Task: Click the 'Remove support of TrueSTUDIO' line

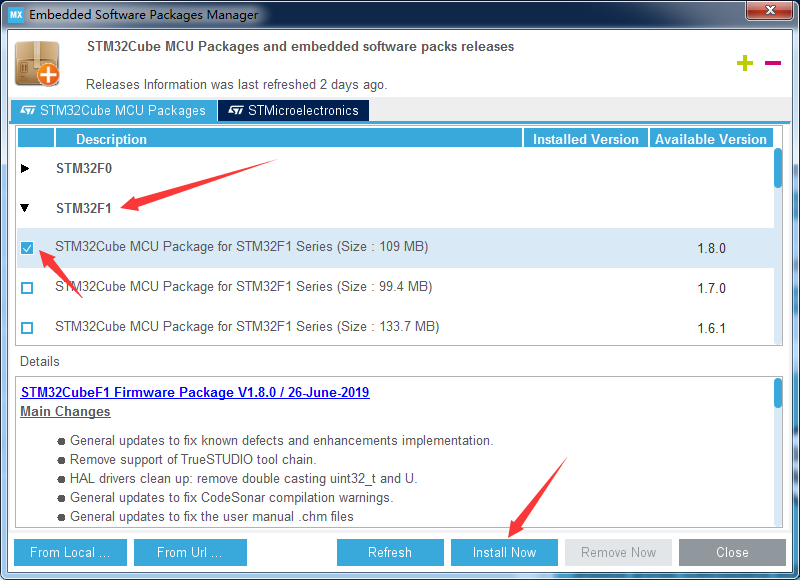Action: click(x=193, y=460)
